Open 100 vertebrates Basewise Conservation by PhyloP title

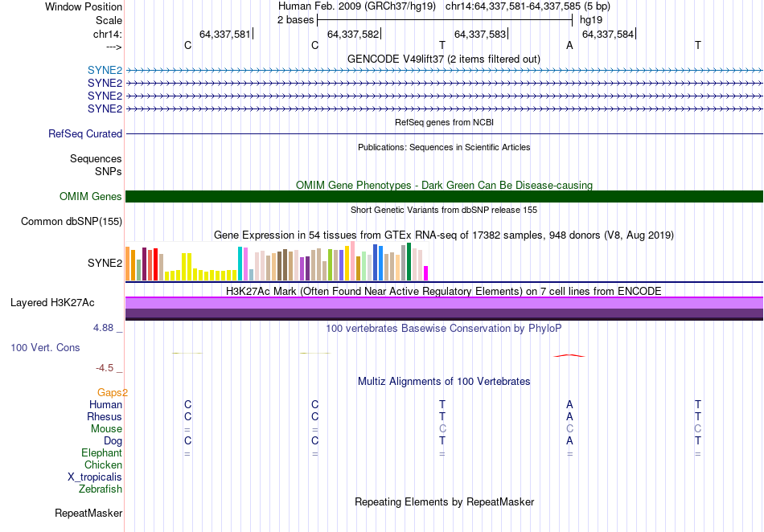[x=444, y=329]
